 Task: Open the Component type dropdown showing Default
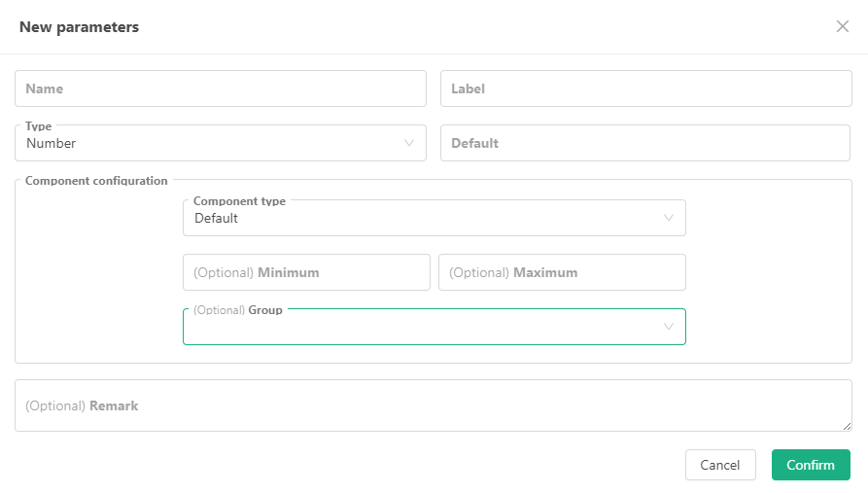click(428, 218)
